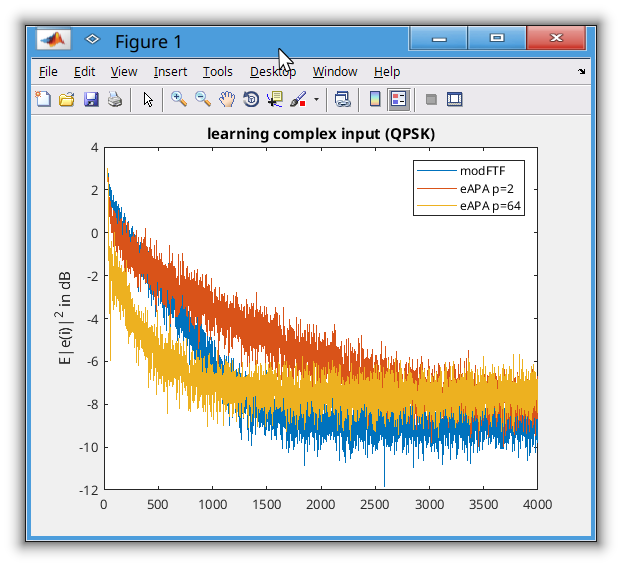Click the blue modFTF legend line sample

(436, 171)
